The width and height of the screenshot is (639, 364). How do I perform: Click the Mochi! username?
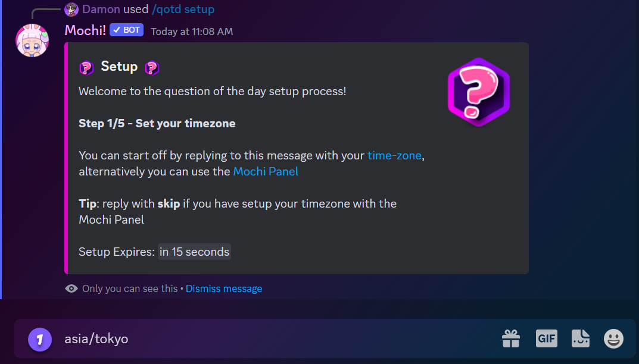point(85,30)
